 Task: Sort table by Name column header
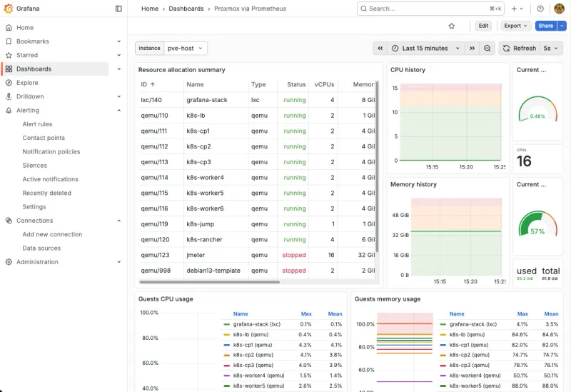click(x=195, y=84)
